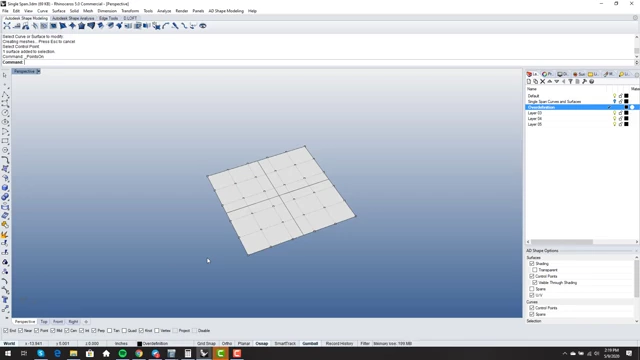Click the Overdefinition layer material circle

tap(632, 107)
